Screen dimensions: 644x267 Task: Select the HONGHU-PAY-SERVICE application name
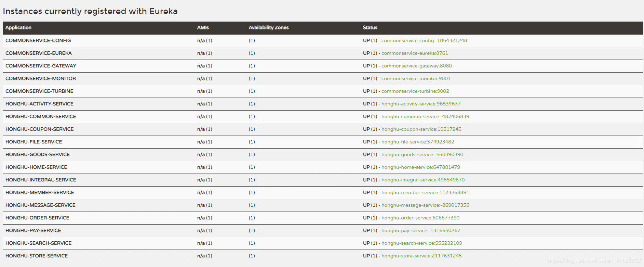coord(33,230)
